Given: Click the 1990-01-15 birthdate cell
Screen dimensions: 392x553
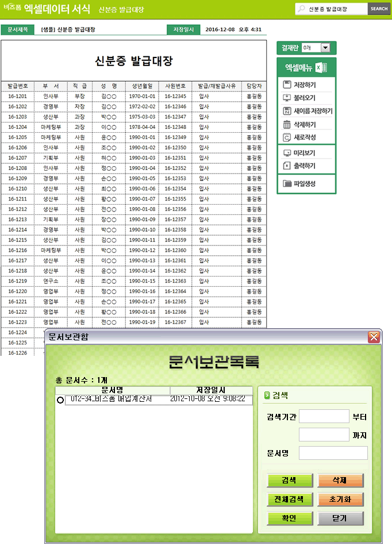Looking at the screenshot, I should point(142,281).
